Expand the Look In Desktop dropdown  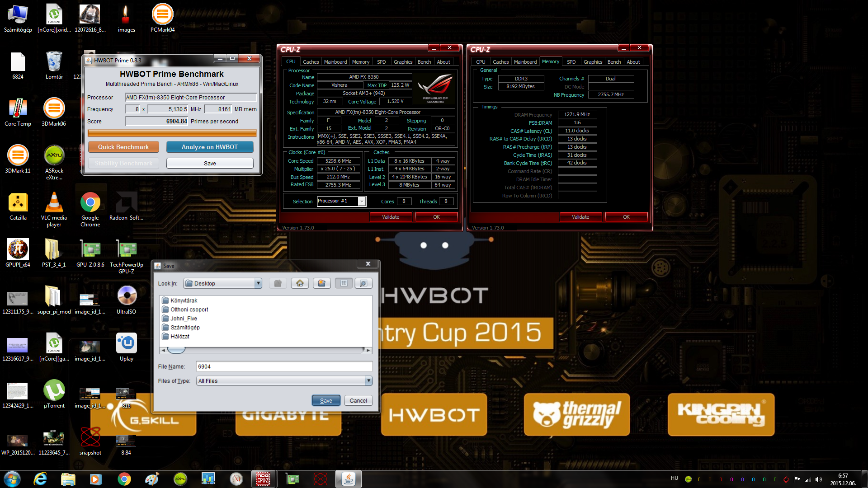pos(258,283)
